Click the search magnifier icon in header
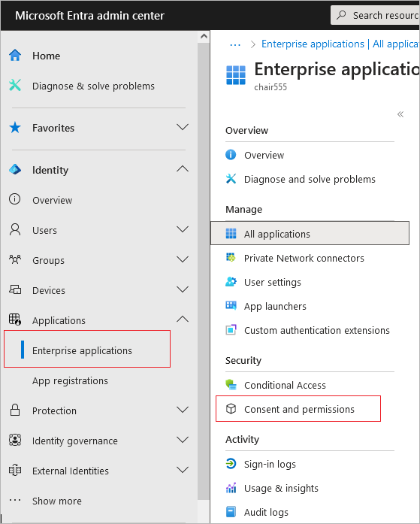This screenshot has height=524, width=420. click(x=341, y=15)
